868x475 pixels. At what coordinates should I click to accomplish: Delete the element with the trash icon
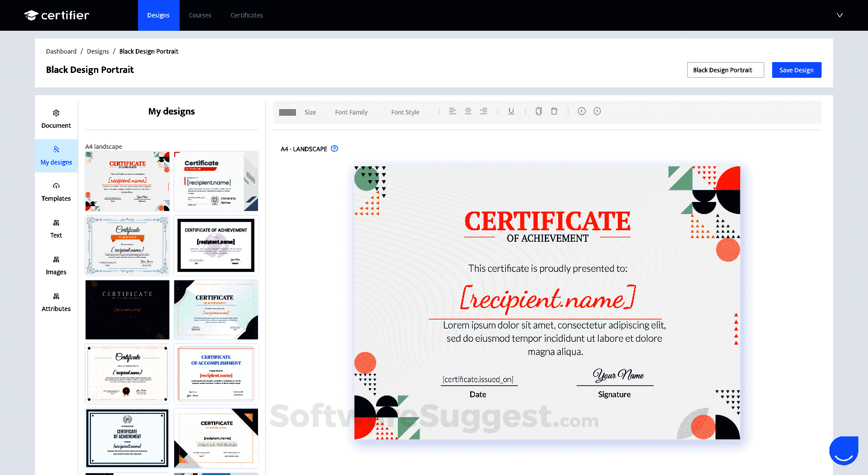(x=554, y=111)
